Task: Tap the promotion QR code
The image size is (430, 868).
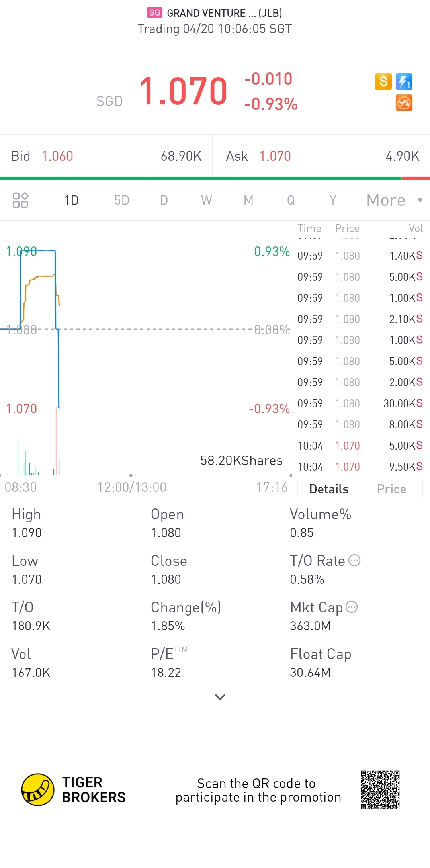Action: 380,790
